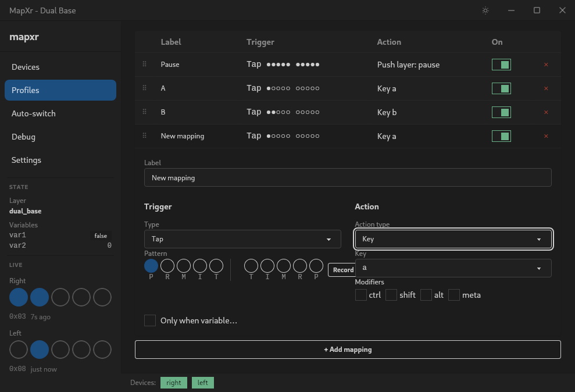Click the + Add mapping button
The height and width of the screenshot is (392, 575).
[348, 350]
